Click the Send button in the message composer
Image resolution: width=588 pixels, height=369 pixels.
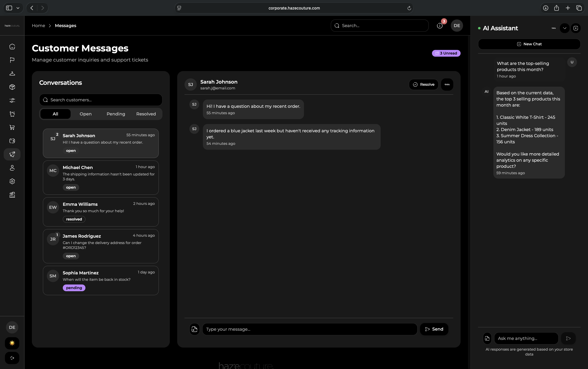(x=434, y=329)
